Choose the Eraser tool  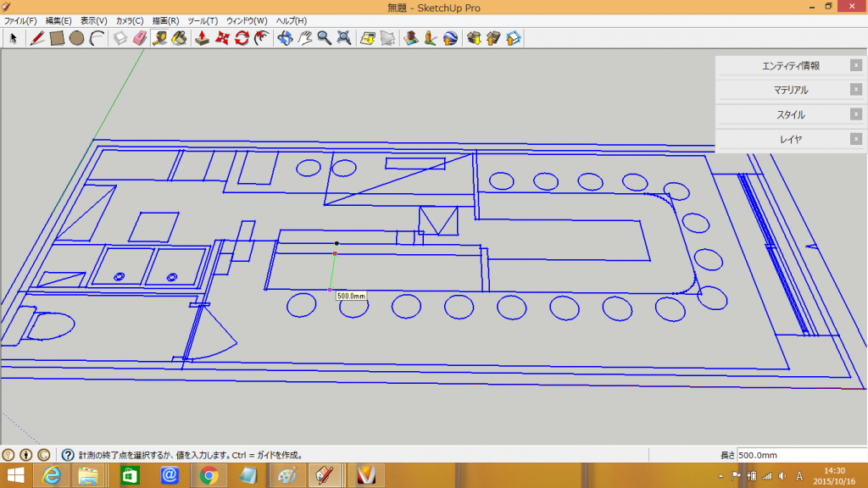click(140, 38)
